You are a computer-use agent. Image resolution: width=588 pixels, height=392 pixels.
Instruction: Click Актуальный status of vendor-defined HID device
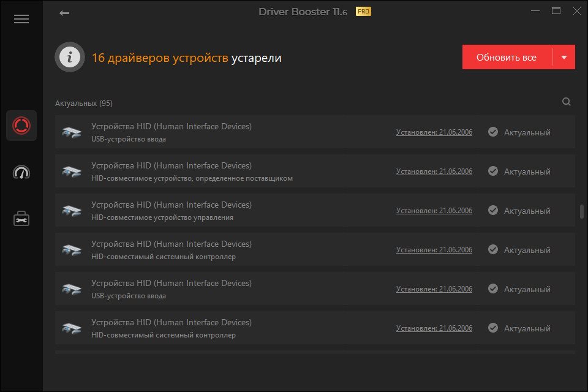[527, 171]
